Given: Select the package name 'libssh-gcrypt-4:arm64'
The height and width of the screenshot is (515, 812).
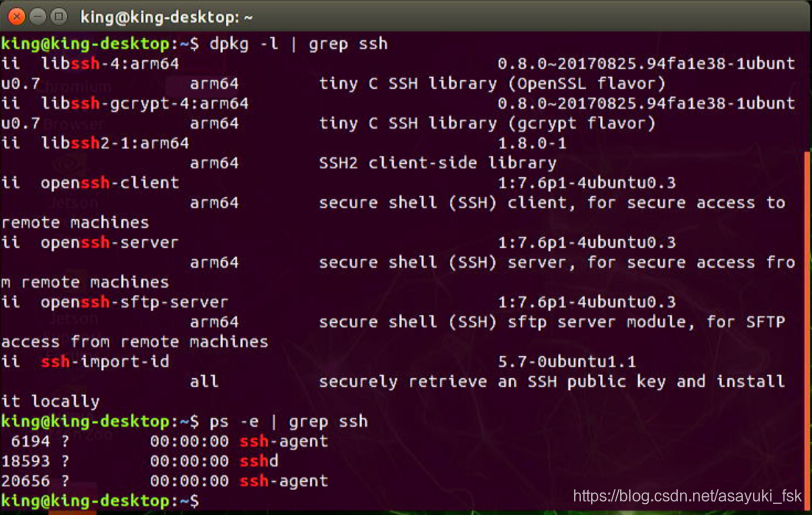Looking at the screenshot, I should coord(144,104).
